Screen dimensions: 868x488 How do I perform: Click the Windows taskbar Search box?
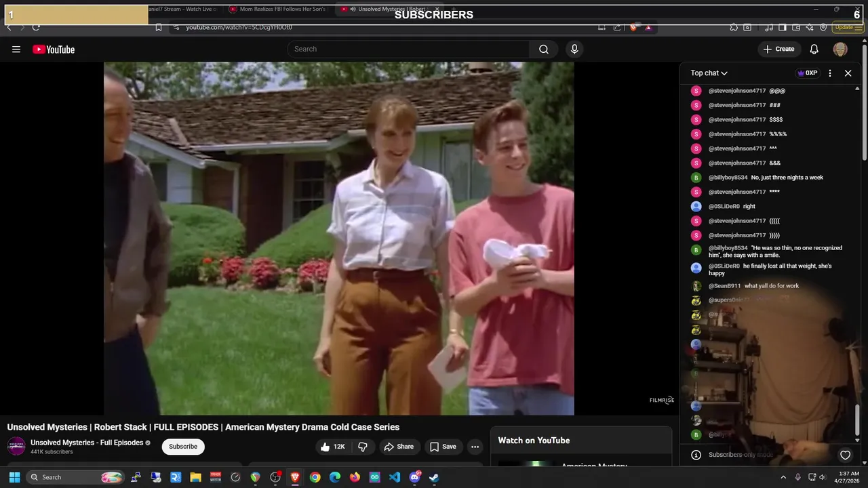[77, 477]
